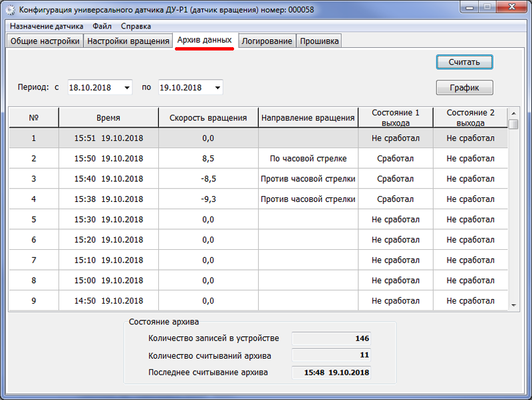Click the Скорость вращения column header
The height and width of the screenshot is (400, 532).
tap(208, 118)
